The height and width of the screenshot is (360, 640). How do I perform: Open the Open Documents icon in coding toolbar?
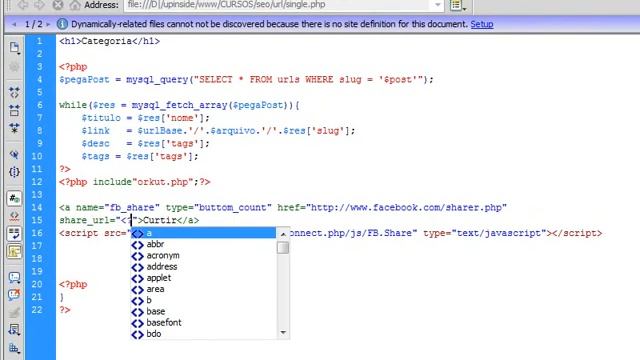tap(15, 48)
